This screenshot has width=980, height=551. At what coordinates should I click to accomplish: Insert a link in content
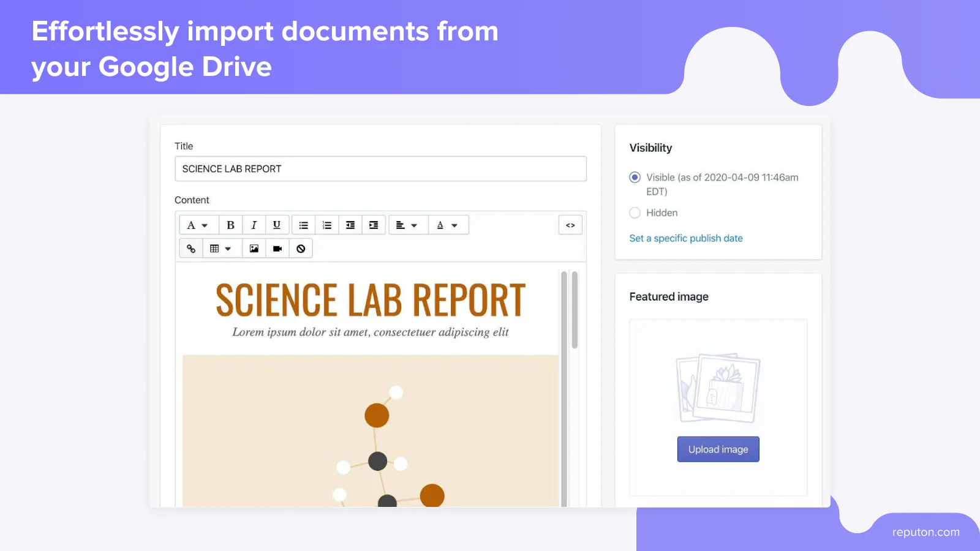191,249
